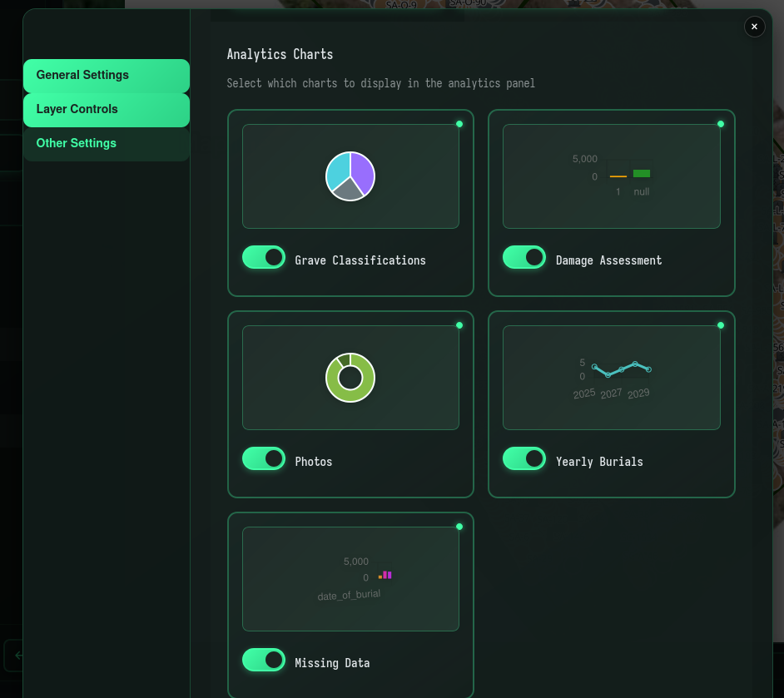The height and width of the screenshot is (698, 784).
Task: Switch to General Settings
Action: [106, 75]
